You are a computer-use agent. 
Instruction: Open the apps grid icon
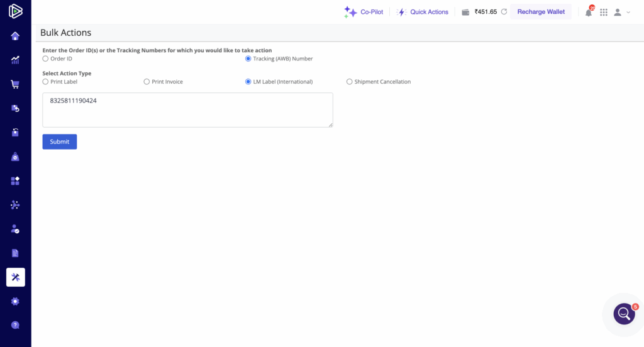coord(604,13)
